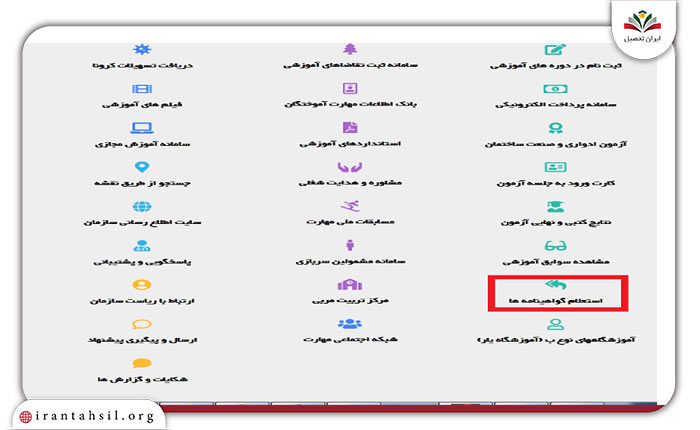Click the award ribbon icon for آزمون ادواری
This screenshot has height=430, width=700.
(555, 128)
